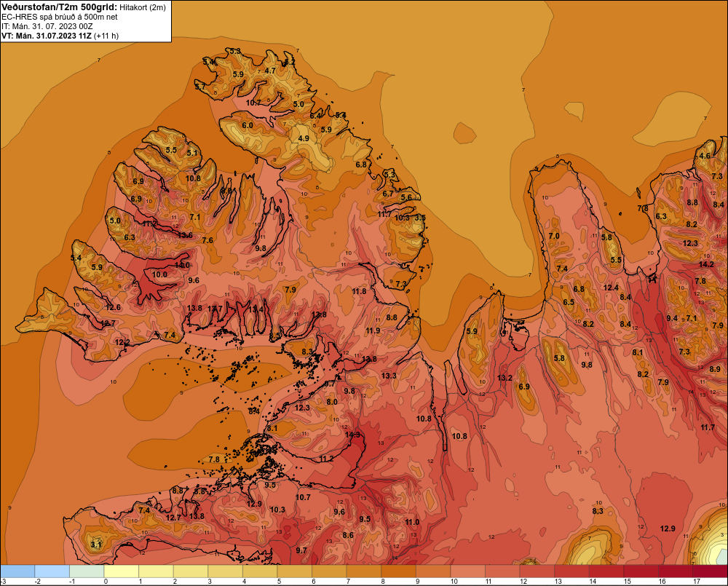Select the 4.7 temperature label

[x=270, y=71]
